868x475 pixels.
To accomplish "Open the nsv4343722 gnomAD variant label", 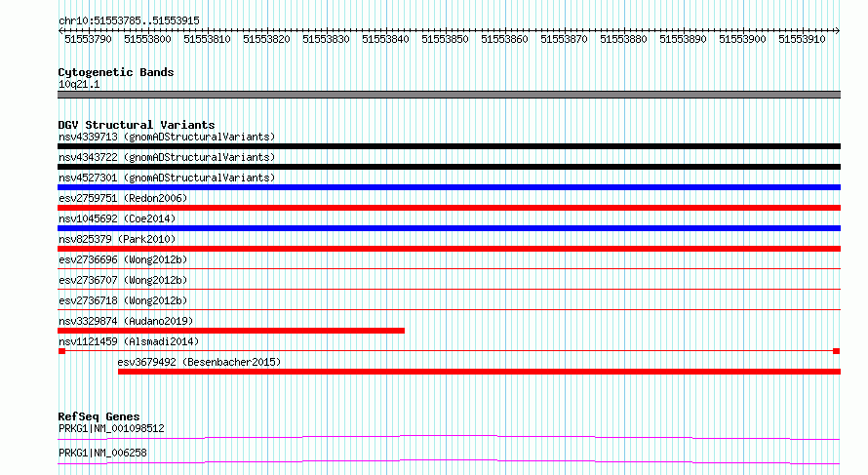I will pyautogui.click(x=167, y=157).
